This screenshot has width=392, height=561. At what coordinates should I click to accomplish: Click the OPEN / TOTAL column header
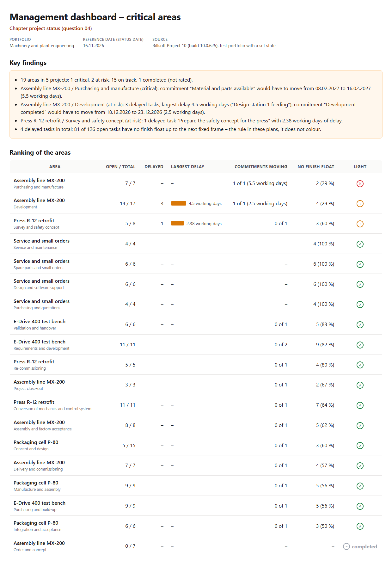tap(120, 167)
